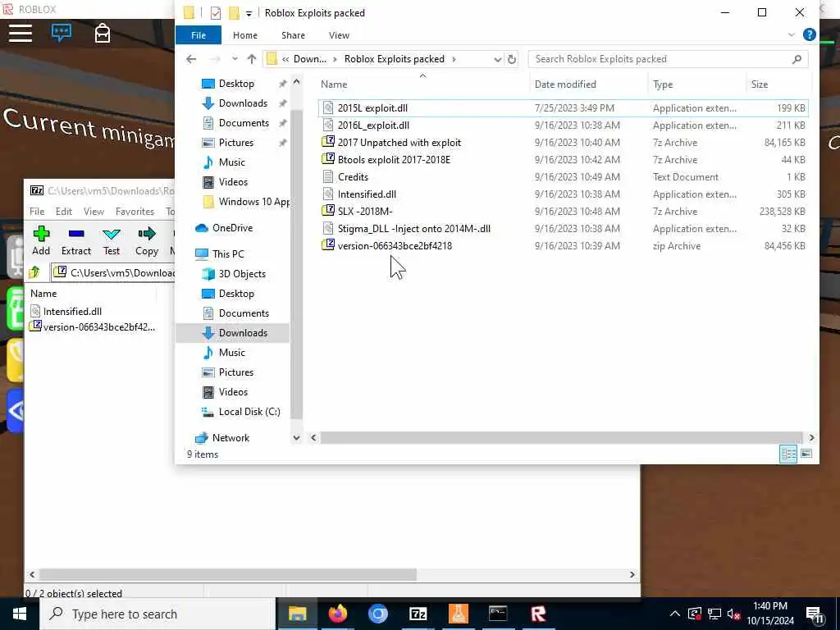Show hidden tray icons chevron
The width and height of the screenshot is (840, 630).
click(x=675, y=614)
